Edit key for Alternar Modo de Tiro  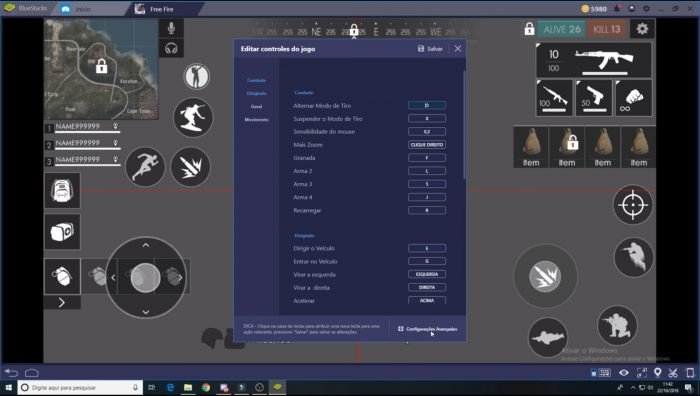click(x=427, y=105)
